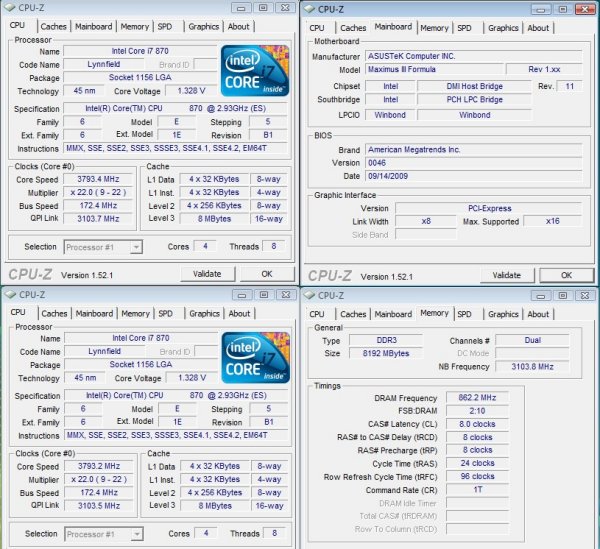Image resolution: width=600 pixels, height=549 pixels.
Task: Select Caches tab in bottom-left CPU-Z window
Action: pyautogui.click(x=54, y=313)
